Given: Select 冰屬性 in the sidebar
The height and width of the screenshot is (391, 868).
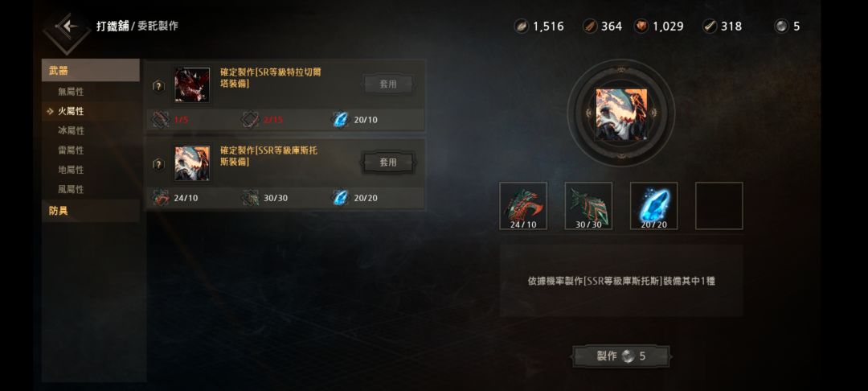Looking at the screenshot, I should 71,130.
